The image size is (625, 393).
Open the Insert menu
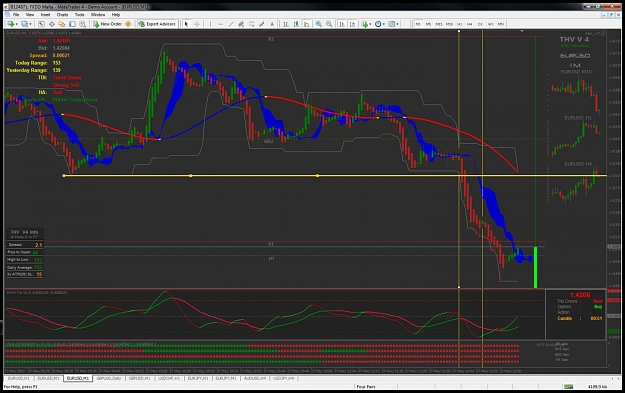pyautogui.click(x=45, y=14)
